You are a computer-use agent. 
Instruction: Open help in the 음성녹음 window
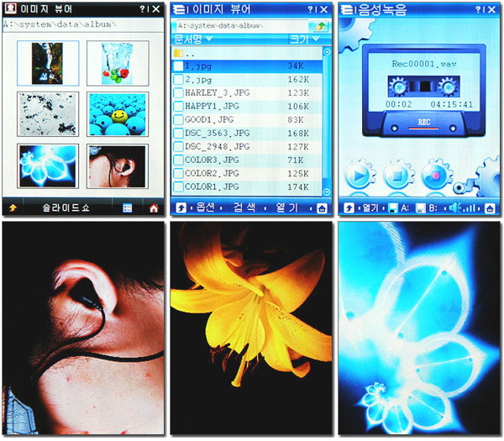click(x=478, y=9)
